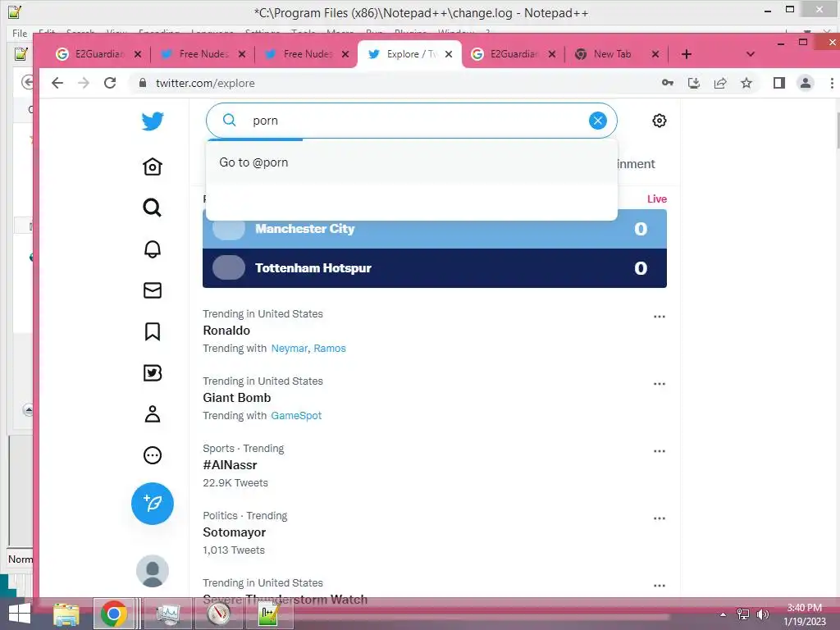The width and height of the screenshot is (840, 630).
Task: Open Twitter Blue icon in the sidebar
Action: (153, 373)
